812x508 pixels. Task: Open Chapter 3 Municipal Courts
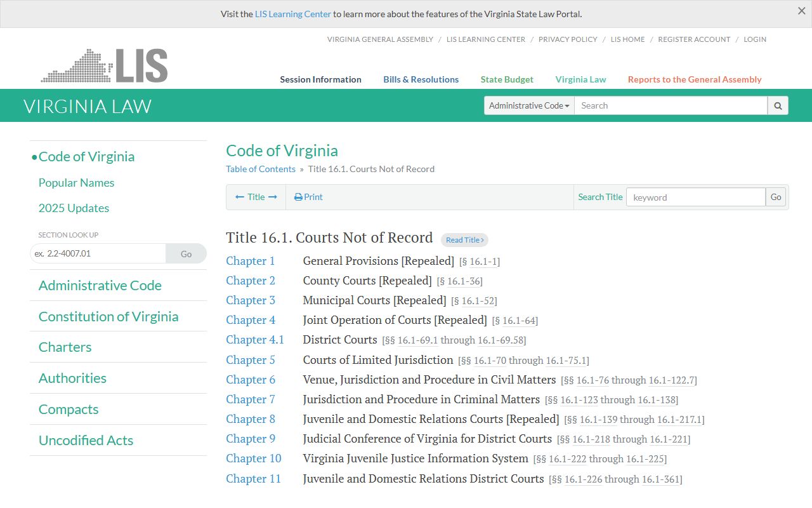pos(251,300)
